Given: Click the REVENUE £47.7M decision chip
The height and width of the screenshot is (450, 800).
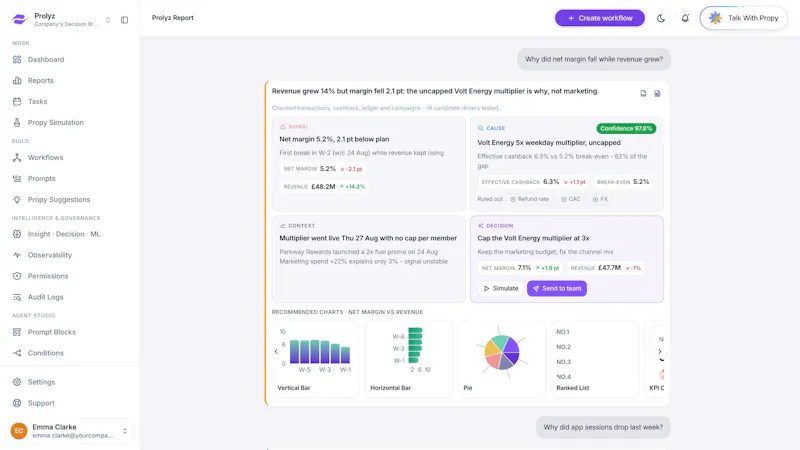Looking at the screenshot, I should (x=606, y=268).
